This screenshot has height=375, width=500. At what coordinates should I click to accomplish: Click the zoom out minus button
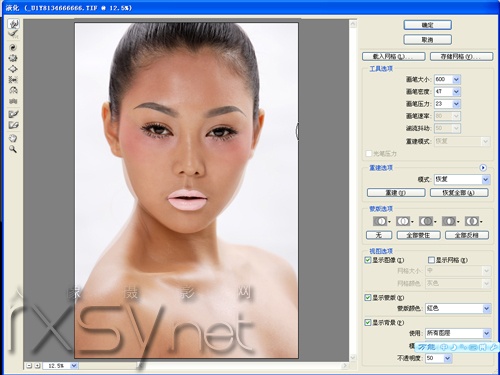29,366
